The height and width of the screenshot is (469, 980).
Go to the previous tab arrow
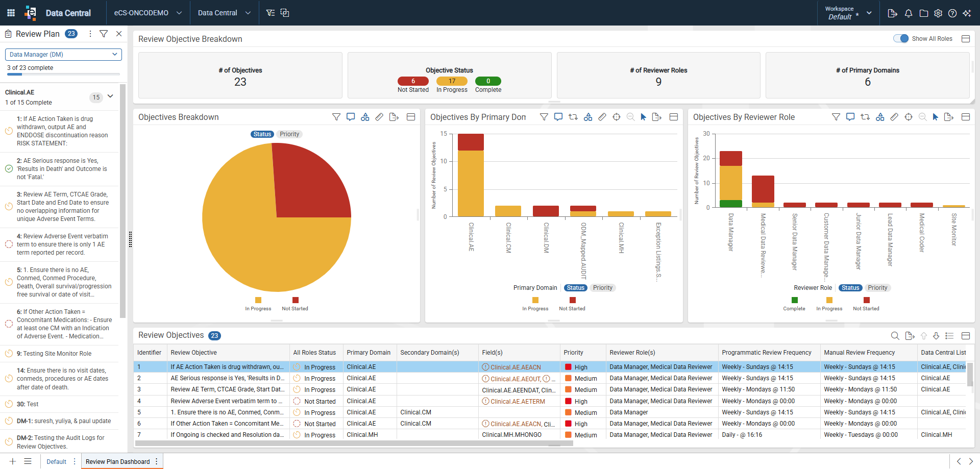[959, 461]
